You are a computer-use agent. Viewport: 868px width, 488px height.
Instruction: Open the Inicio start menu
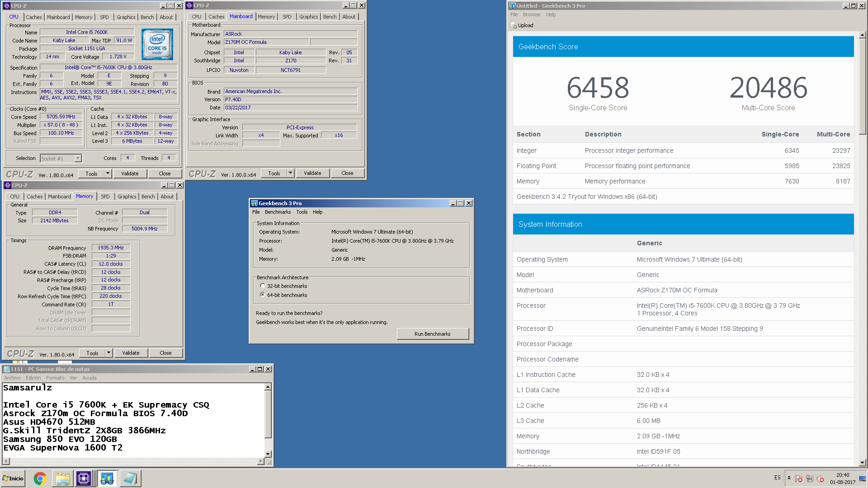click(x=13, y=479)
